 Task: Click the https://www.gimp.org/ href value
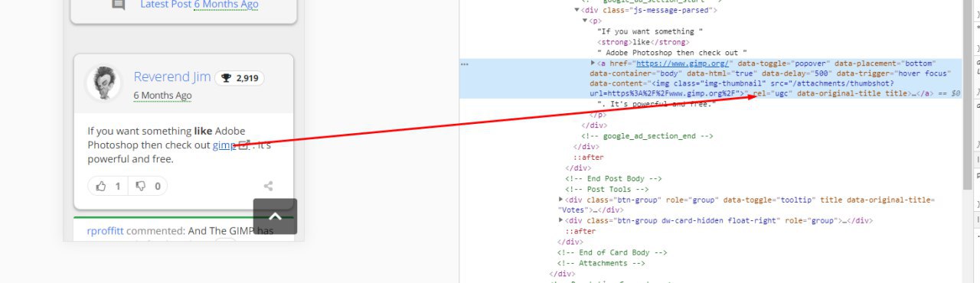(x=684, y=63)
